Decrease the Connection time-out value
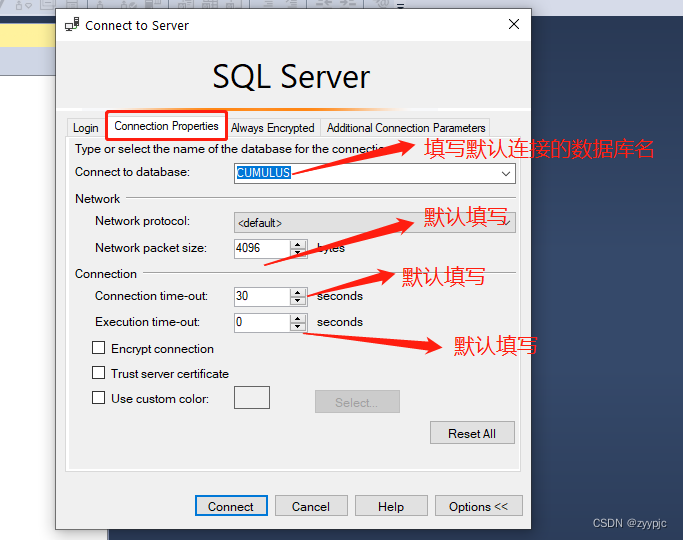Viewport: 683px width, 540px height. (298, 301)
